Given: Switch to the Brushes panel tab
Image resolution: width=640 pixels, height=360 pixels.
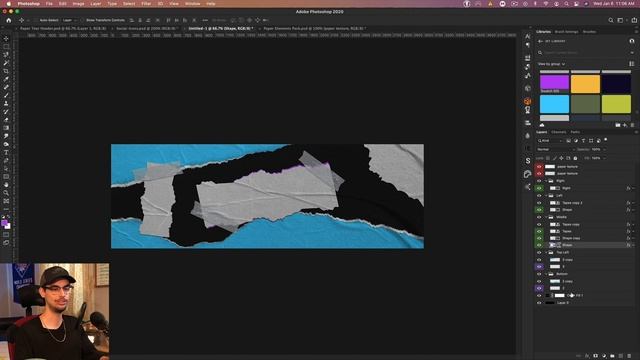Looking at the screenshot, I should (589, 31).
